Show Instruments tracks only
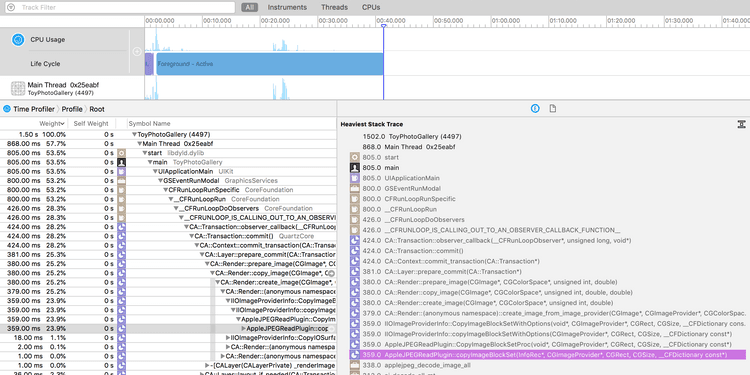 click(287, 7)
